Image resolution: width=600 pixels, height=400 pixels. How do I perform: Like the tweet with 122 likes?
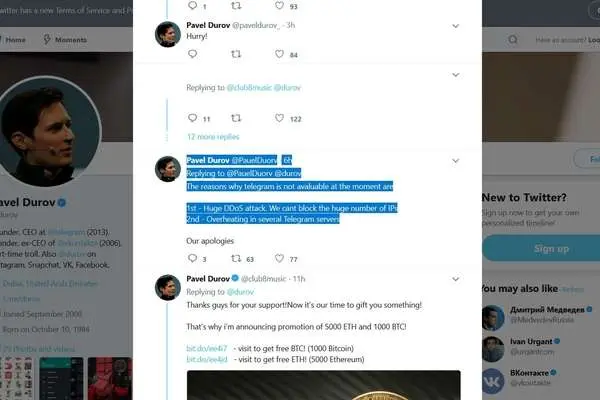coord(280,118)
